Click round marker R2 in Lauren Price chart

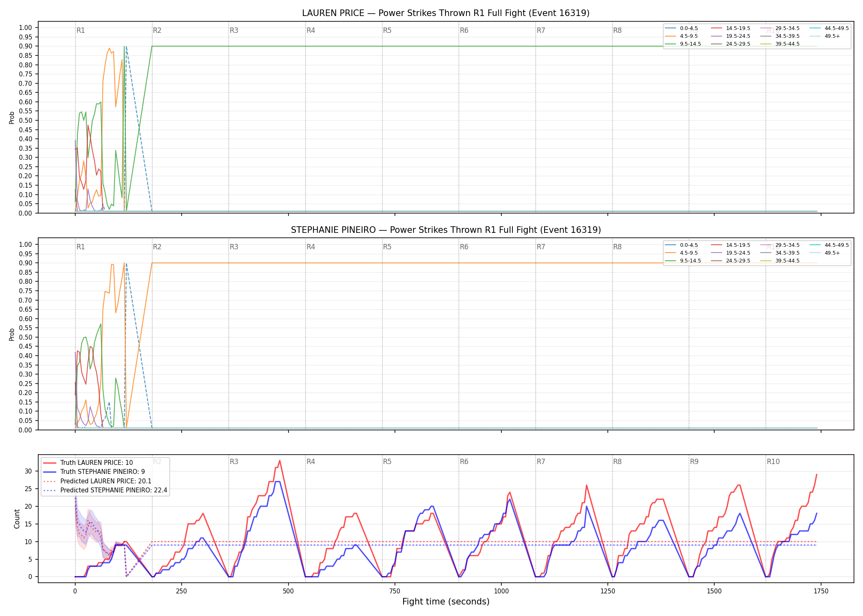pyautogui.click(x=157, y=30)
